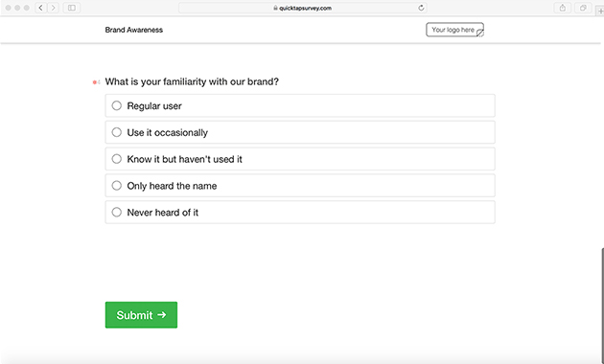Click the red macOS close window button

(x=8, y=8)
